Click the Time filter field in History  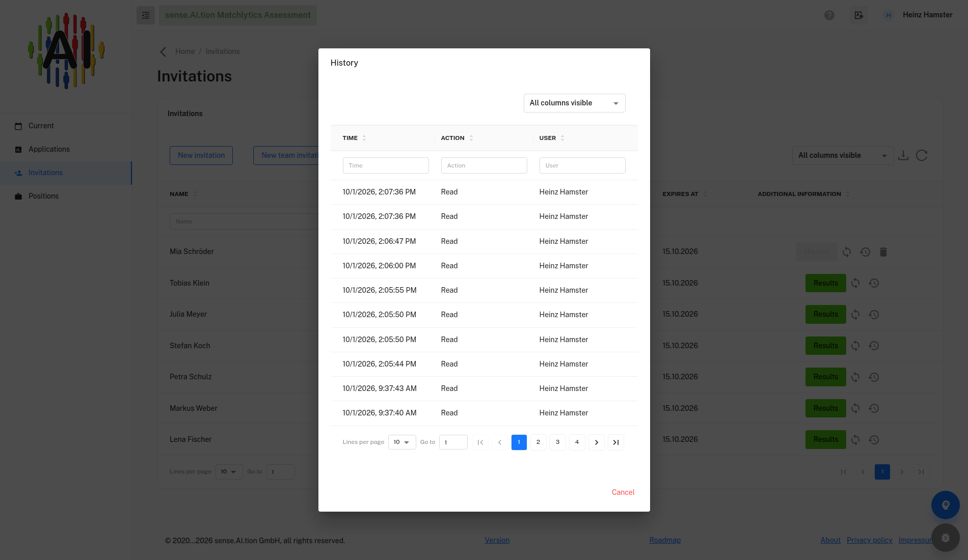pyautogui.click(x=386, y=165)
